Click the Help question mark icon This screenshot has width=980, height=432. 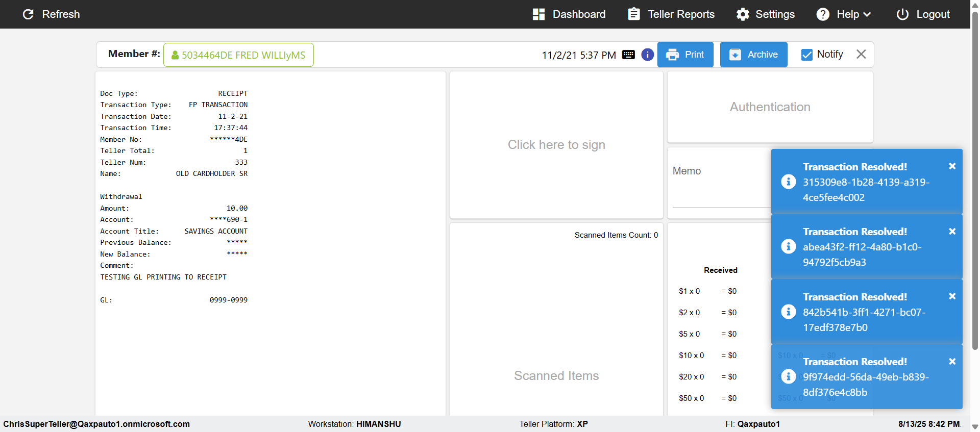point(823,14)
